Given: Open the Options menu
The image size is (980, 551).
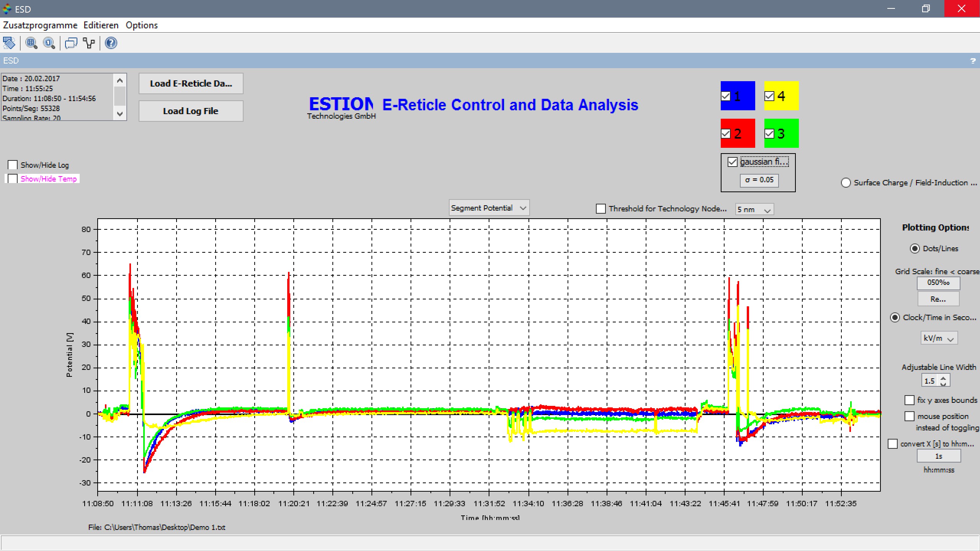Looking at the screenshot, I should pos(142,25).
